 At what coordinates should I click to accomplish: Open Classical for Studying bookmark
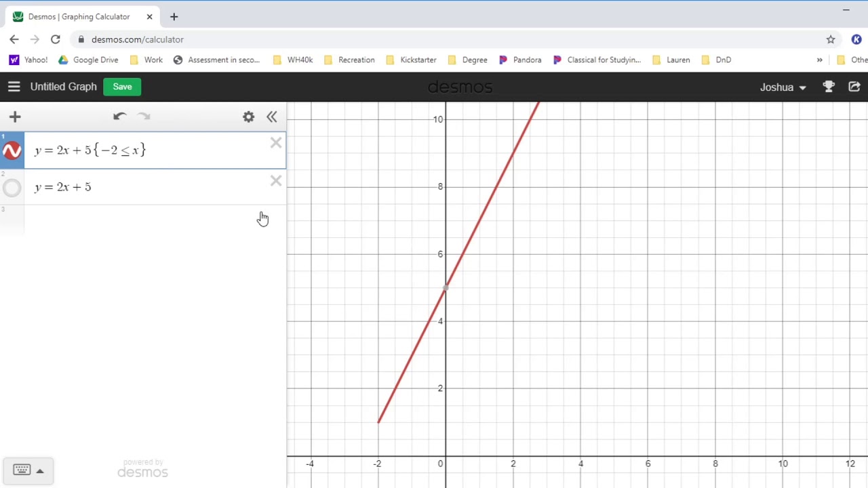pyautogui.click(x=597, y=60)
